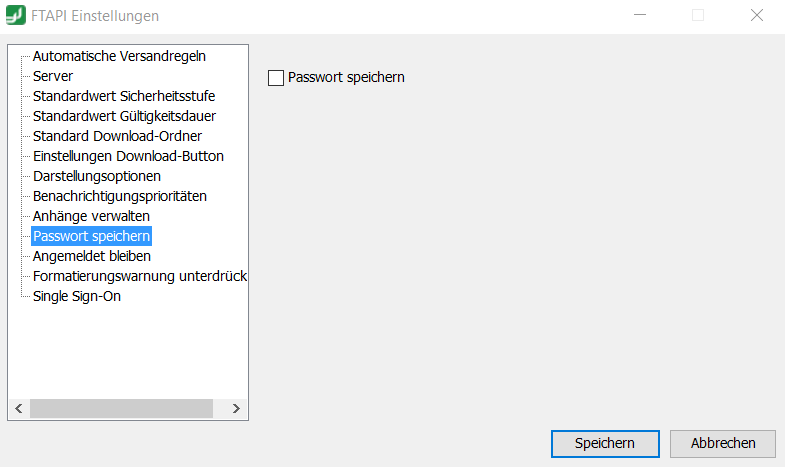The height and width of the screenshot is (467, 785).
Task: Click the left scroll arrow of tree panel
Action: pos(19,408)
